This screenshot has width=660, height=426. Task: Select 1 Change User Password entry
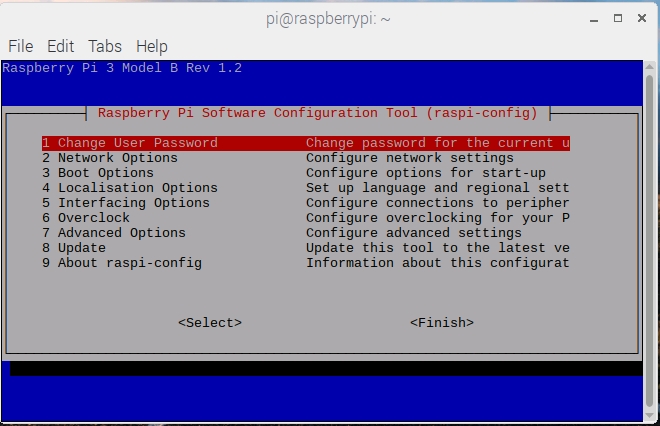point(306,143)
